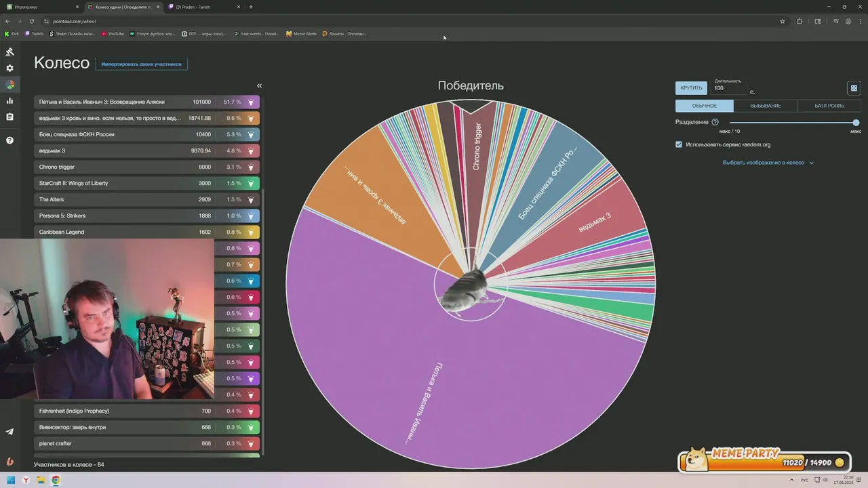Highlight icon for Chrono trigger row
Screen dimensions: 868x488
pos(251,167)
